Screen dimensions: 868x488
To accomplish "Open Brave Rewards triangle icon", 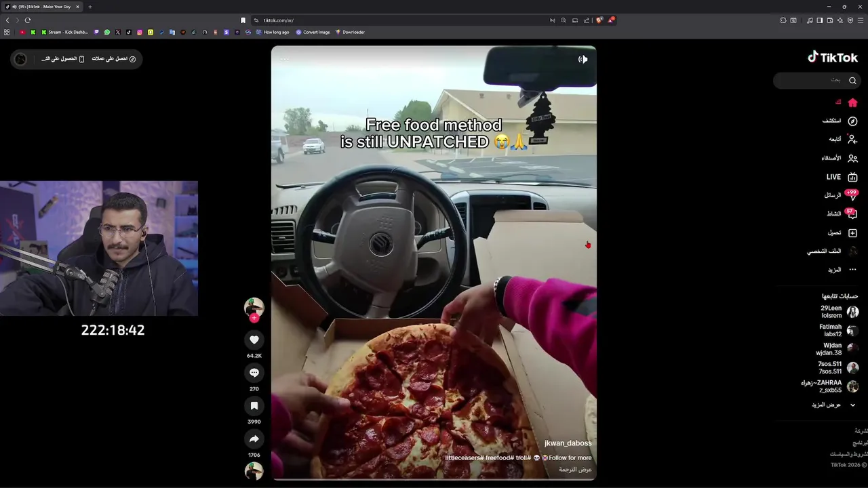I will (611, 20).
